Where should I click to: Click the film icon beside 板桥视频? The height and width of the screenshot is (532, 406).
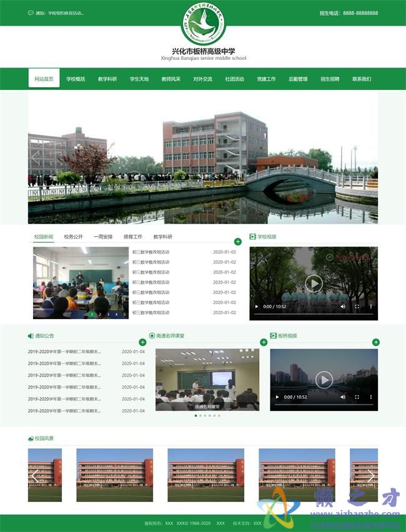pyautogui.click(x=274, y=335)
